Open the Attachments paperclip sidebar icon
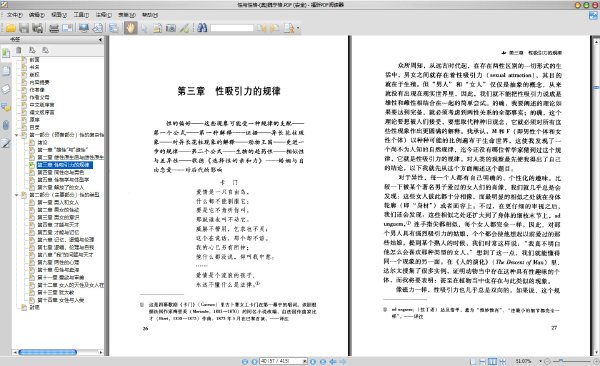Viewport: 600px width, 366px height. 6,125
